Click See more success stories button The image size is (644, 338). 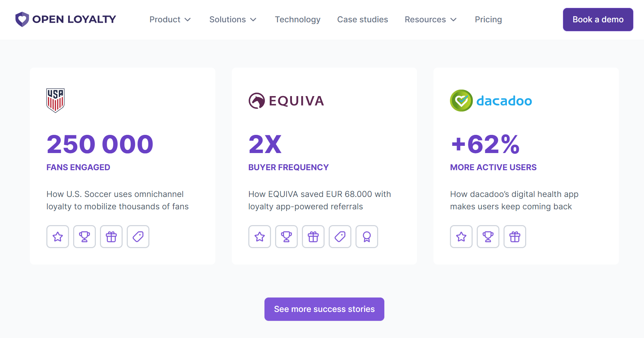(x=324, y=309)
